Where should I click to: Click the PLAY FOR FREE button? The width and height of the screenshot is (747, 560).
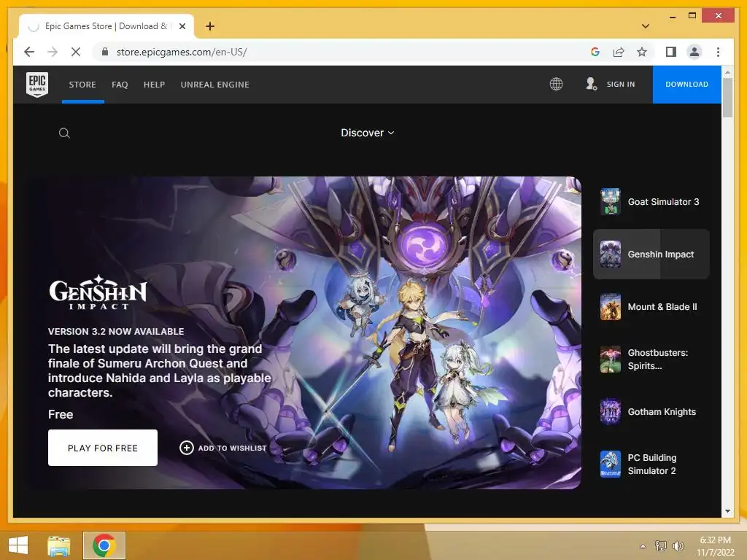coord(102,448)
